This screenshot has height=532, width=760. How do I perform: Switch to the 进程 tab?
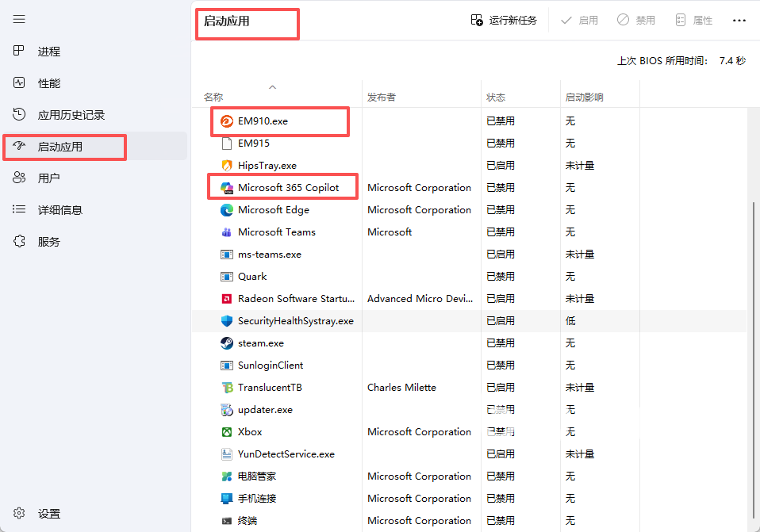[48, 52]
